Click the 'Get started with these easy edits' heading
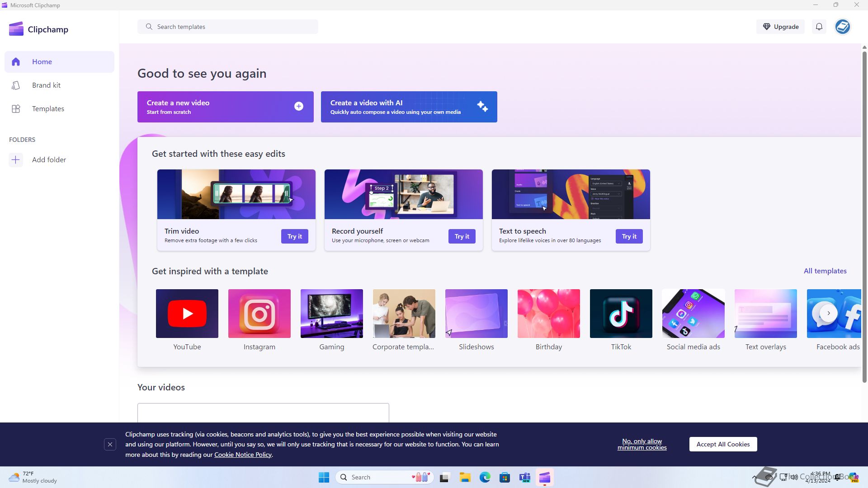This screenshot has width=868, height=488. point(218,154)
